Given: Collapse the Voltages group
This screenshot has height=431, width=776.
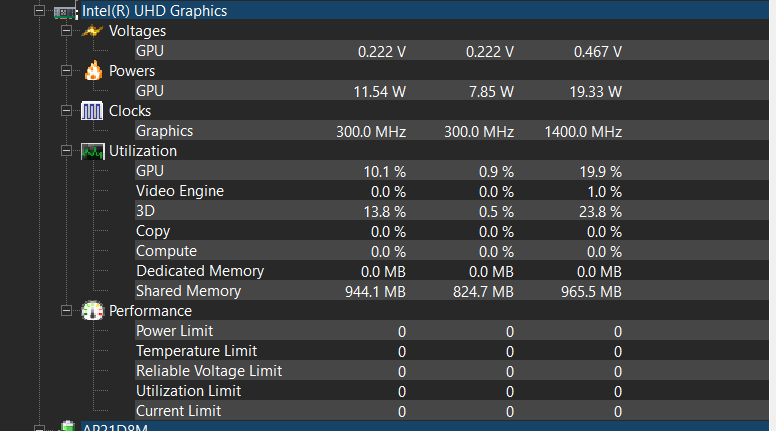Looking at the screenshot, I should click(x=66, y=31).
